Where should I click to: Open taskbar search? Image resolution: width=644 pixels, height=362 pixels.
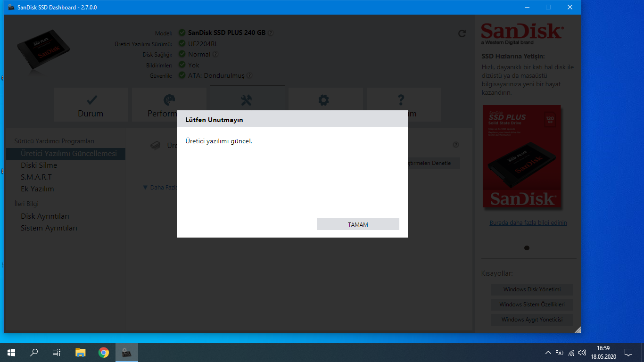[x=34, y=353]
